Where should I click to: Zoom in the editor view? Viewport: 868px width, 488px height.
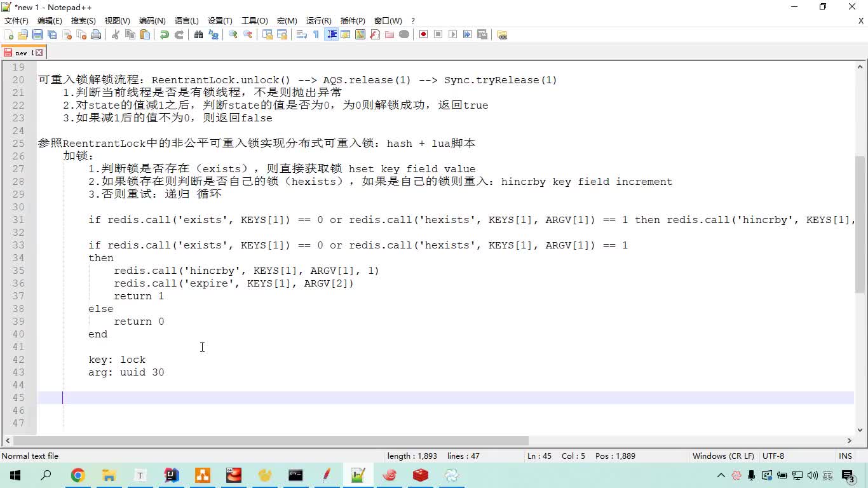coord(233,35)
